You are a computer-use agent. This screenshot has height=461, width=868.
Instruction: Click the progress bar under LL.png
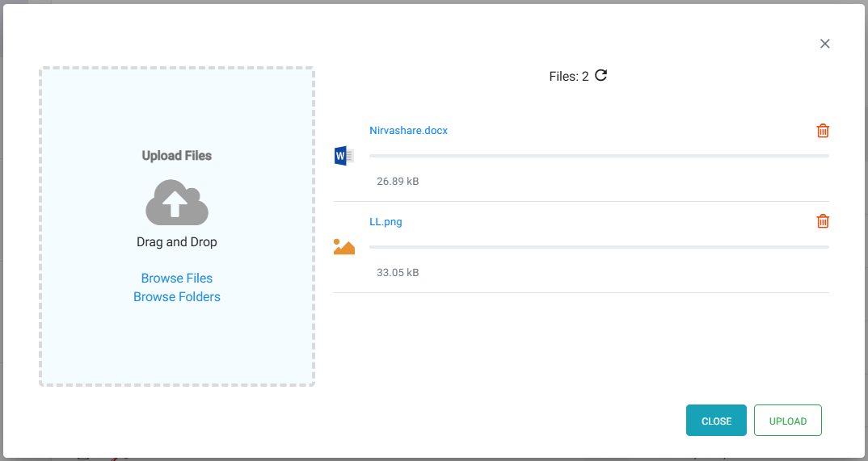[598, 247]
